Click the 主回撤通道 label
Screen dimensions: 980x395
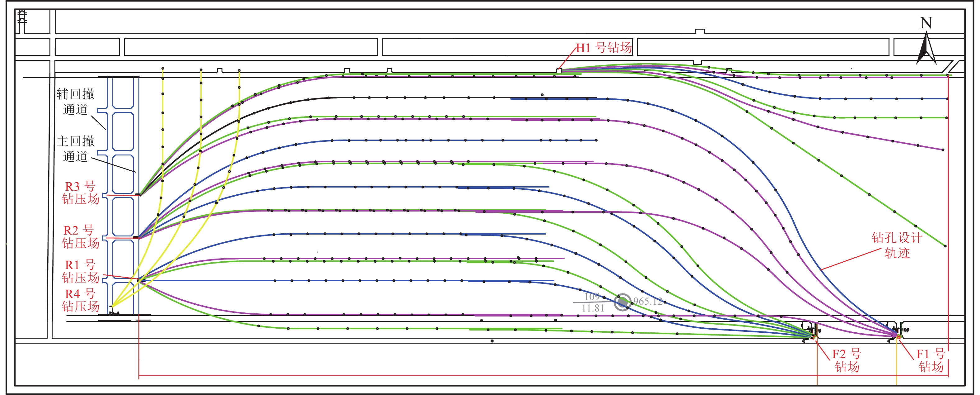(75, 149)
